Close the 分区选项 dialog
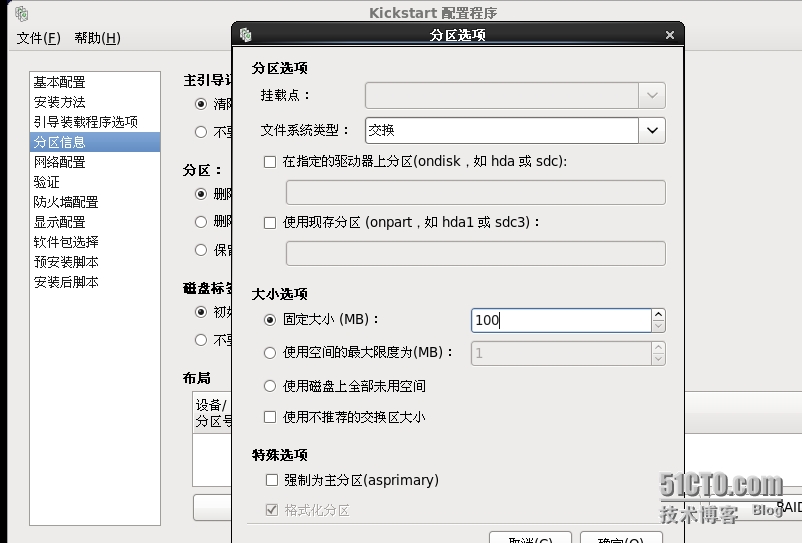Viewport: 802px width, 543px height. tap(670, 35)
